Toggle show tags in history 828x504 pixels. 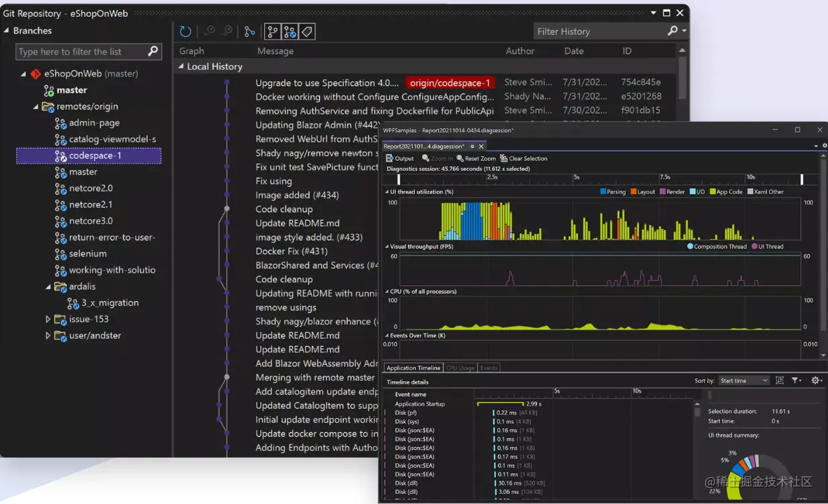[307, 32]
